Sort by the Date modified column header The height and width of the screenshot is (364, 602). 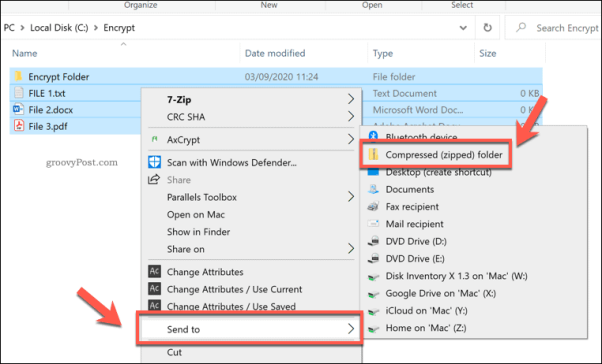pos(275,53)
